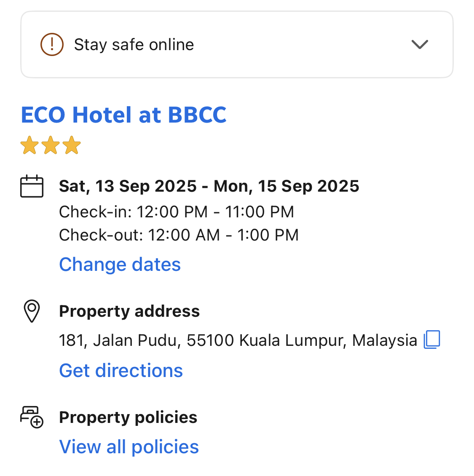Click the warning icon beside Stay safe online
The image size is (474, 476).
pos(52,44)
